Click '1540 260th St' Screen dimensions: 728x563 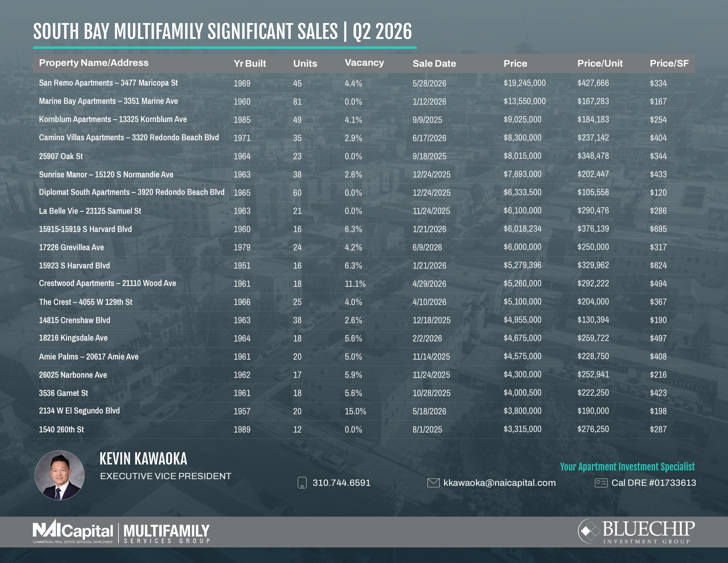pyautogui.click(x=61, y=429)
